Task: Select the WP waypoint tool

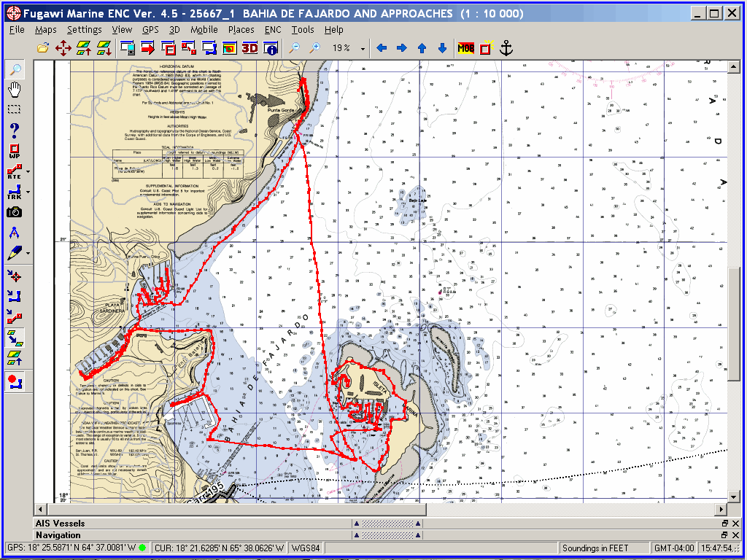Action: pos(15,152)
